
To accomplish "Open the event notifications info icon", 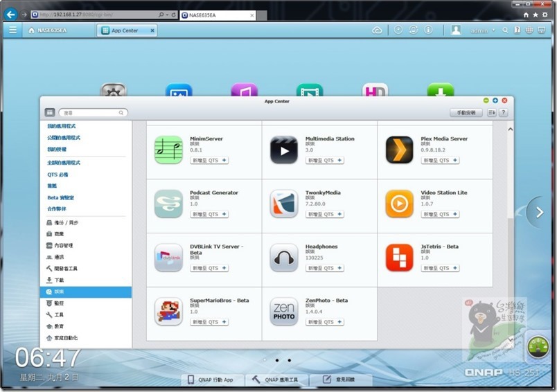I will [428, 30].
